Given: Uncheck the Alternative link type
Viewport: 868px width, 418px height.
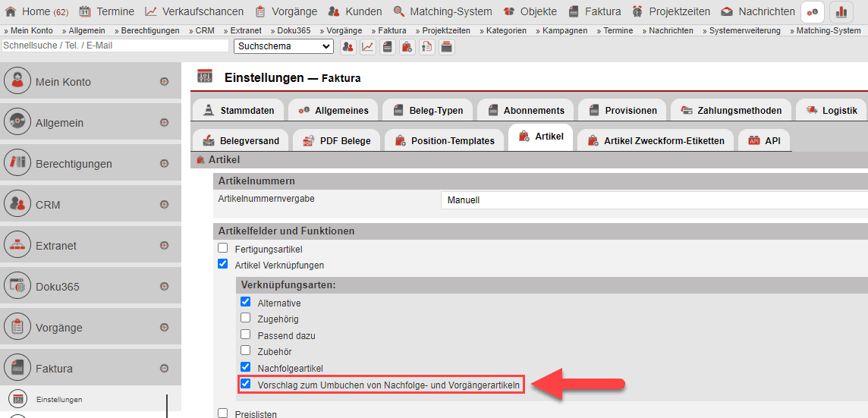Looking at the screenshot, I should (245, 303).
